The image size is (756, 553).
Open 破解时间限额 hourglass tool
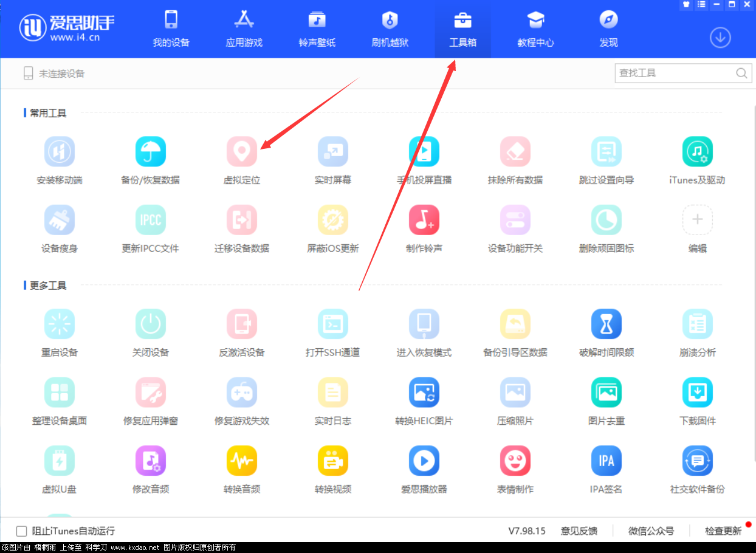pyautogui.click(x=607, y=324)
